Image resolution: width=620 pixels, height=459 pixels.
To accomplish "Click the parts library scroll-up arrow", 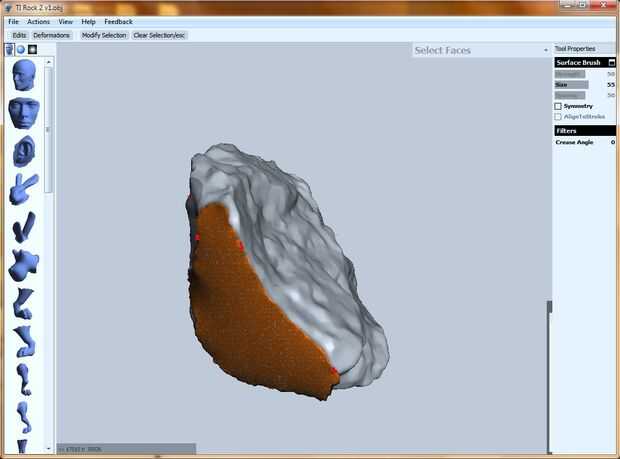I will (x=49, y=62).
